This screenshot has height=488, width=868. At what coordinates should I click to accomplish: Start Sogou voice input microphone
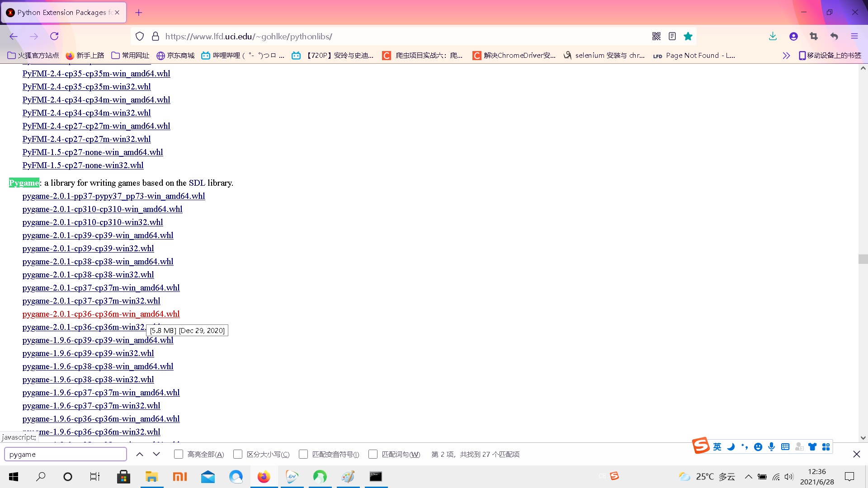point(772,446)
